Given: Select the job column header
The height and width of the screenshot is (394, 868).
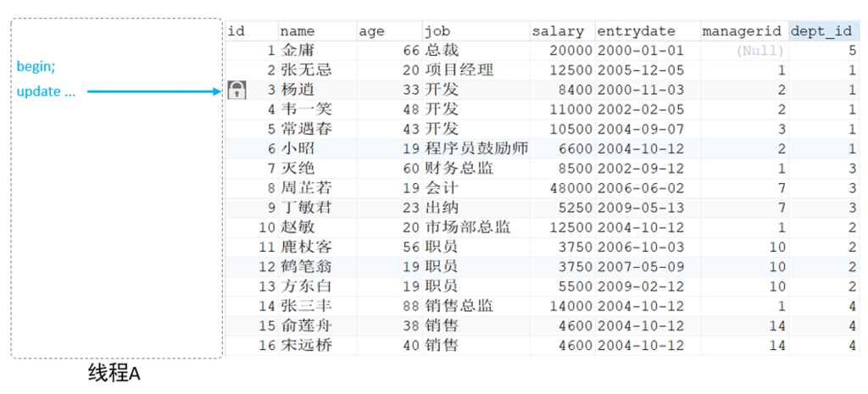Looking at the screenshot, I should pyautogui.click(x=438, y=31).
